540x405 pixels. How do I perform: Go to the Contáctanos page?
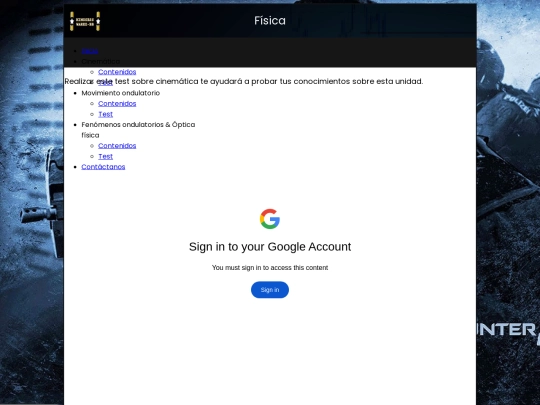(x=103, y=167)
